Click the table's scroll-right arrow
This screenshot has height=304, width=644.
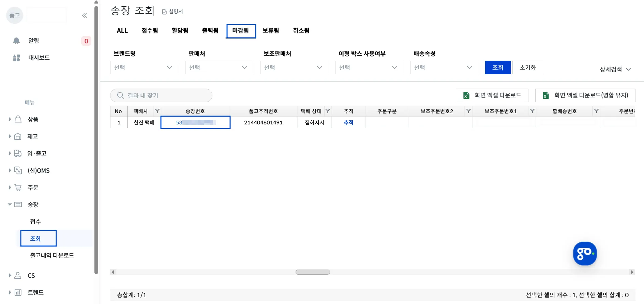coord(632,272)
